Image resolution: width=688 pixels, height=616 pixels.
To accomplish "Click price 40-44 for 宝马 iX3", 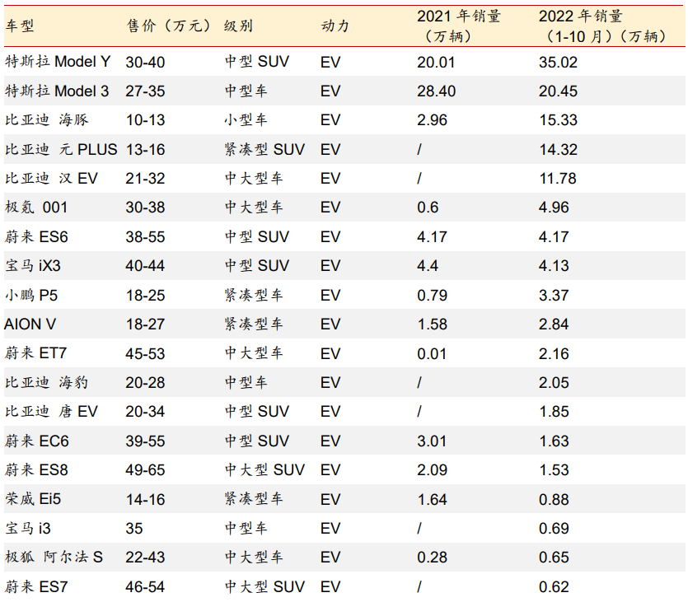I will pos(145,266).
